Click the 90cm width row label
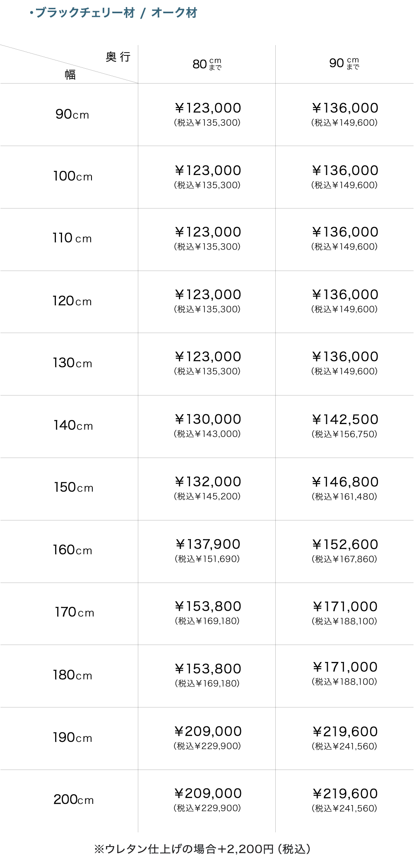Screen dimensions: 414x868 pos(72,114)
